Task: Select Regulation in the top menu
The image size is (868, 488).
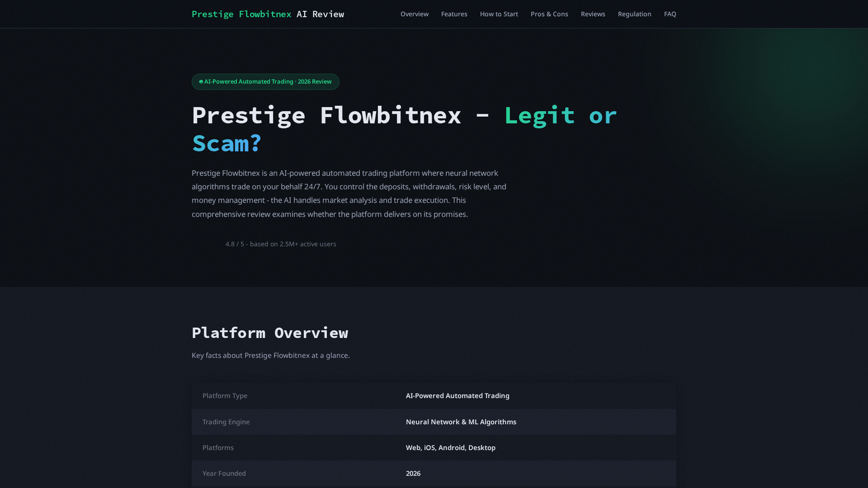Action: click(634, 14)
